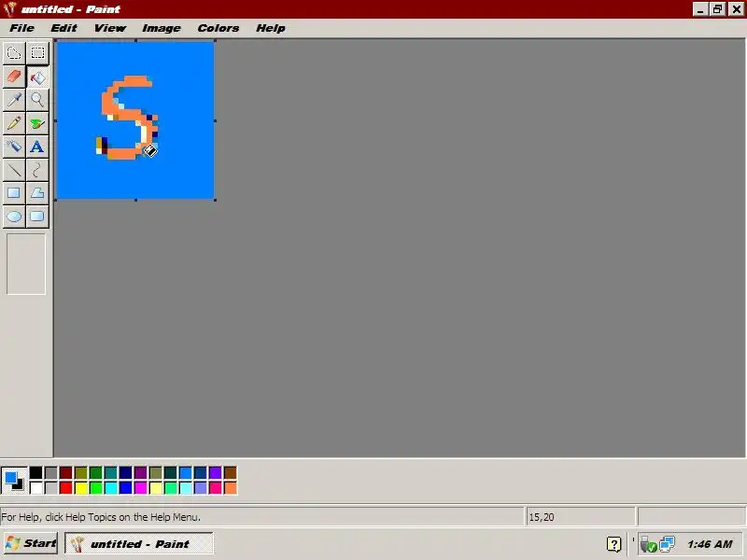Click the Safely Remove Hardware tray icon
This screenshot has width=747, height=560.
[648, 544]
